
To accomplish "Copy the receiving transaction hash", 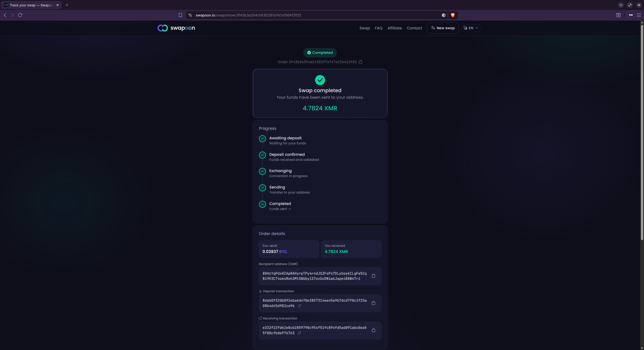I will pos(373,330).
